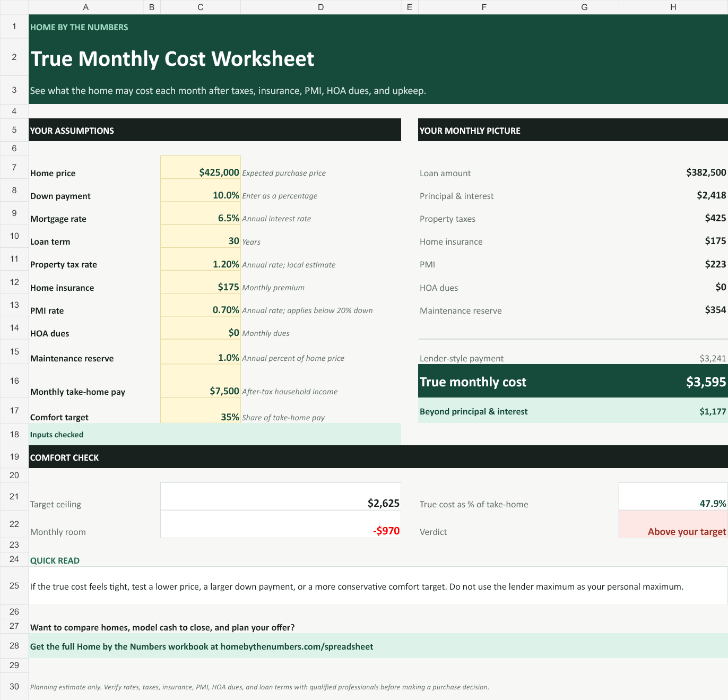
Task: Select the Comfort target cell showing 35%
Action: (x=201, y=411)
